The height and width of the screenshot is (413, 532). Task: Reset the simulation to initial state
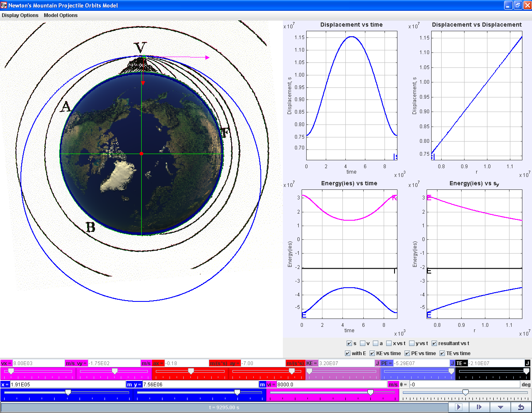click(x=521, y=407)
